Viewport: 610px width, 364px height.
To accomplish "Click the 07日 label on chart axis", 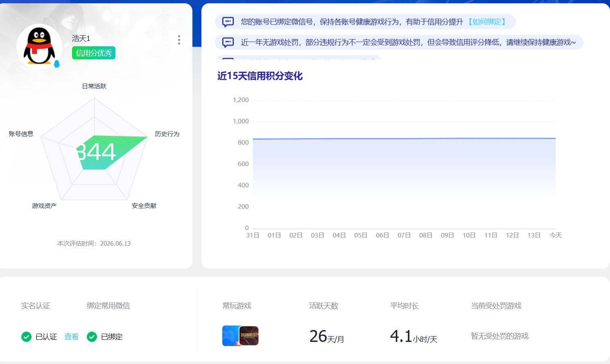I will coord(404,235).
